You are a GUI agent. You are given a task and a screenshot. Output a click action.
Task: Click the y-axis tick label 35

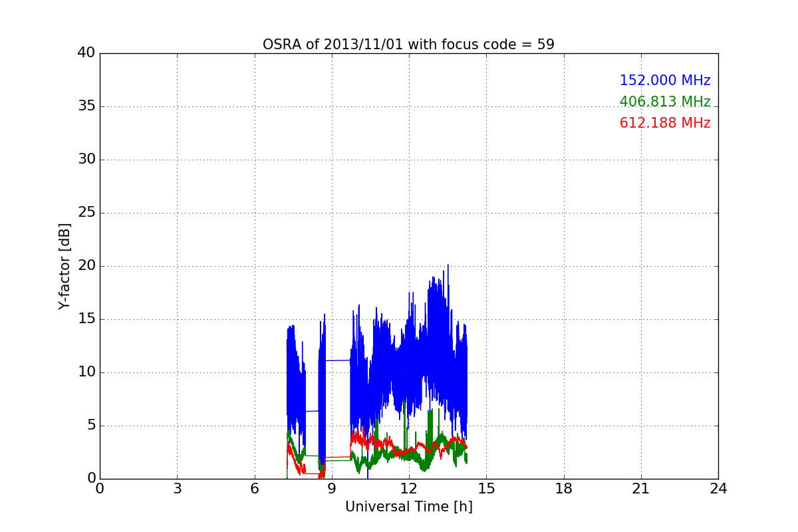coord(86,106)
